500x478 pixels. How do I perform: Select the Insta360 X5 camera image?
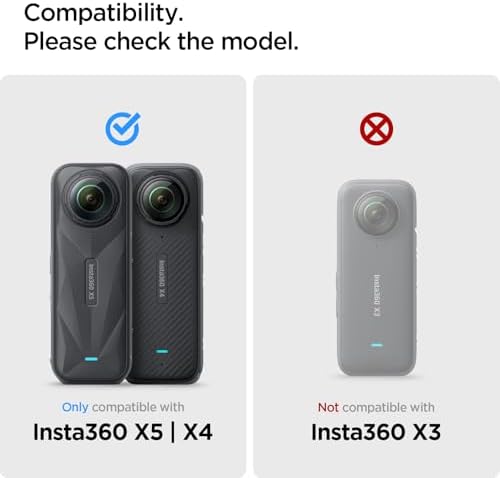[x=89, y=274]
